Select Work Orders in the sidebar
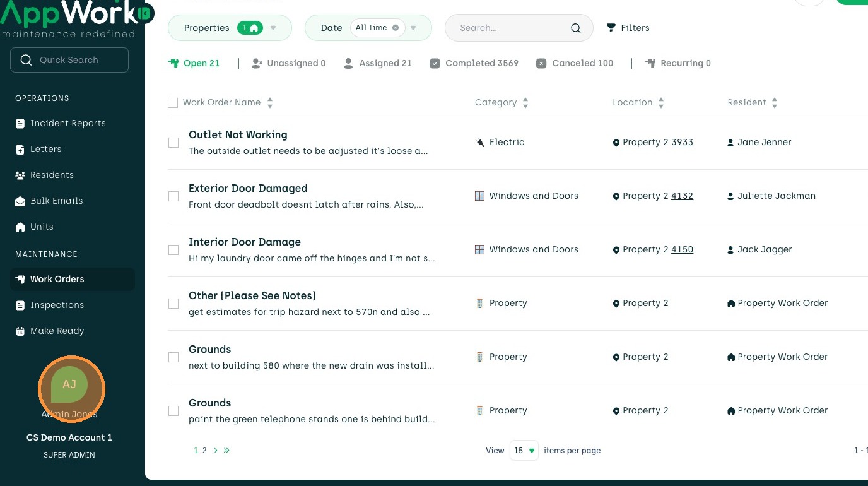Viewport: 868px width, 486px height. point(73,279)
